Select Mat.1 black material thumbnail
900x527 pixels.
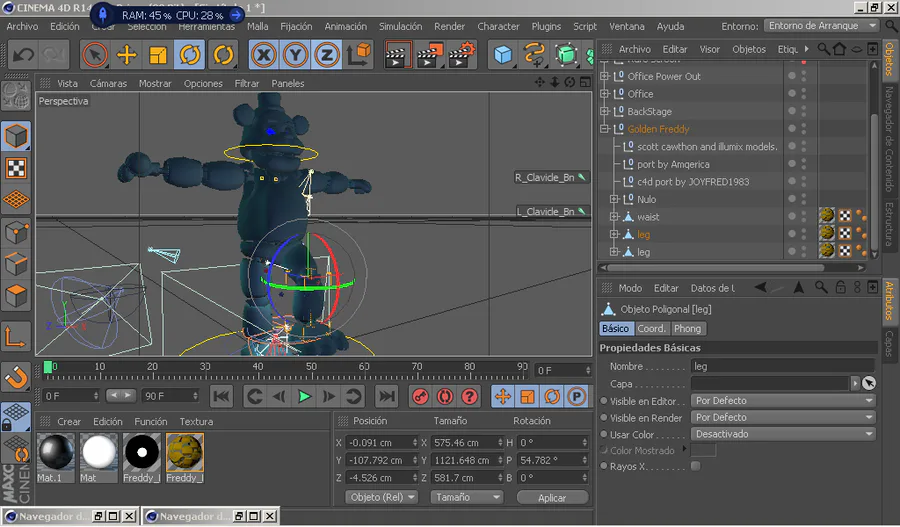click(x=55, y=458)
